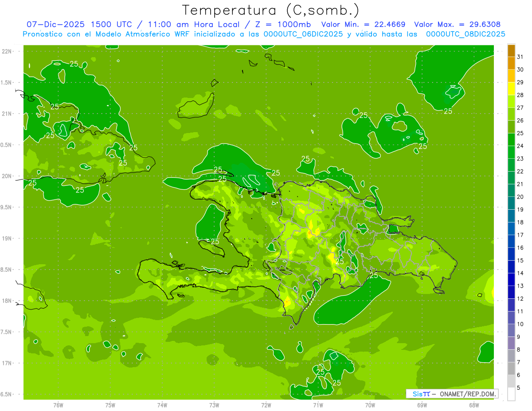The height and width of the screenshot is (411, 532).
Task: Click the teal swatch between 19 and 20
Action: tap(512, 204)
